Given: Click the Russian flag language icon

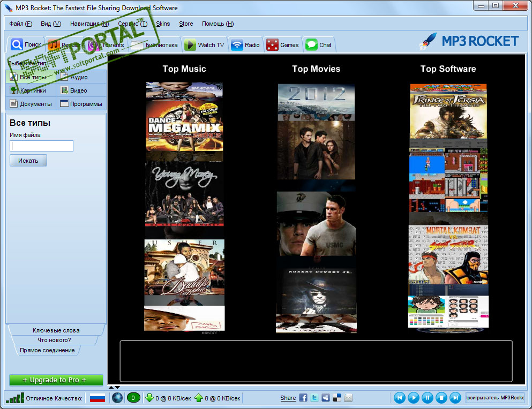Looking at the screenshot, I should (x=98, y=398).
